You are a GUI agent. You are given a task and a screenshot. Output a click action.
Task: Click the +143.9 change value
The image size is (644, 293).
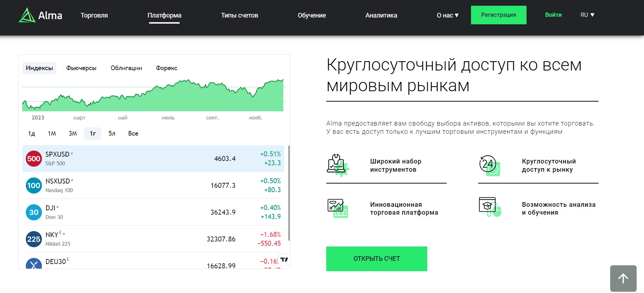(271, 216)
